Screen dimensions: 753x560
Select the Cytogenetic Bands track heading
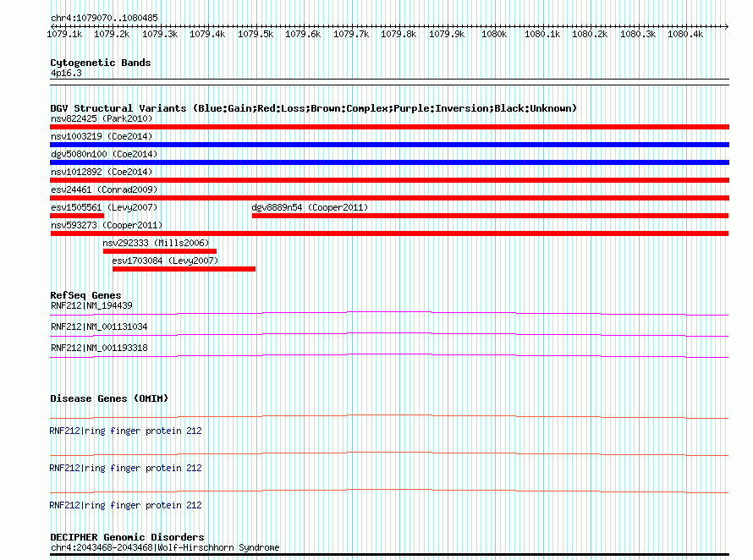coord(101,63)
